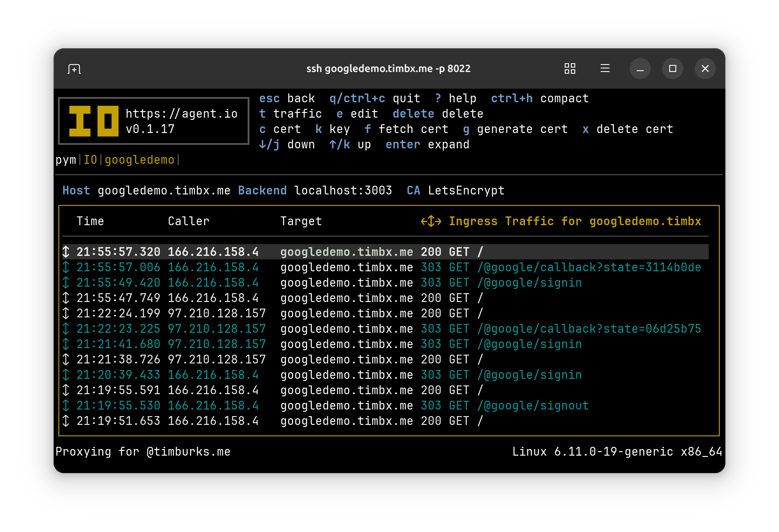This screenshot has width=779, height=532.
Task: Click caller 97.210.128.157 in 21:22:24.199 row
Action: (217, 313)
